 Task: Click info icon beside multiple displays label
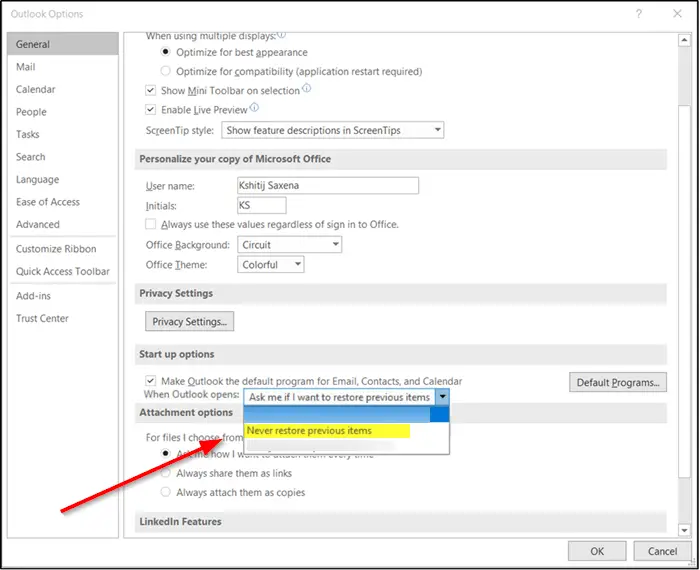click(281, 34)
